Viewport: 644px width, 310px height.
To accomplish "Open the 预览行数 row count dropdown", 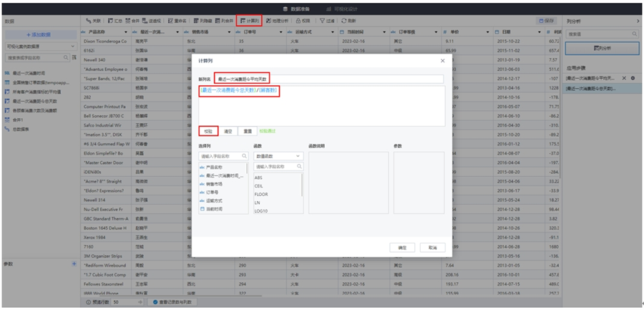I will pyautogui.click(x=125, y=303).
